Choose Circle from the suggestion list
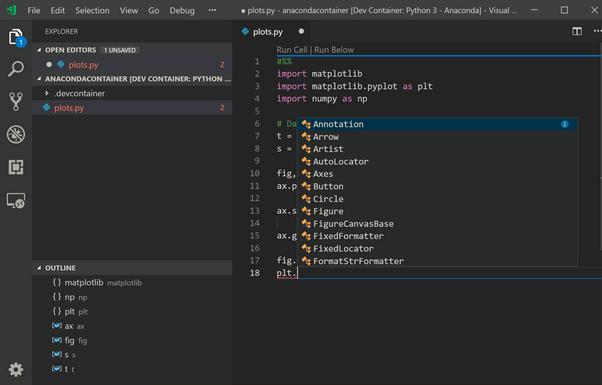 (437, 199)
